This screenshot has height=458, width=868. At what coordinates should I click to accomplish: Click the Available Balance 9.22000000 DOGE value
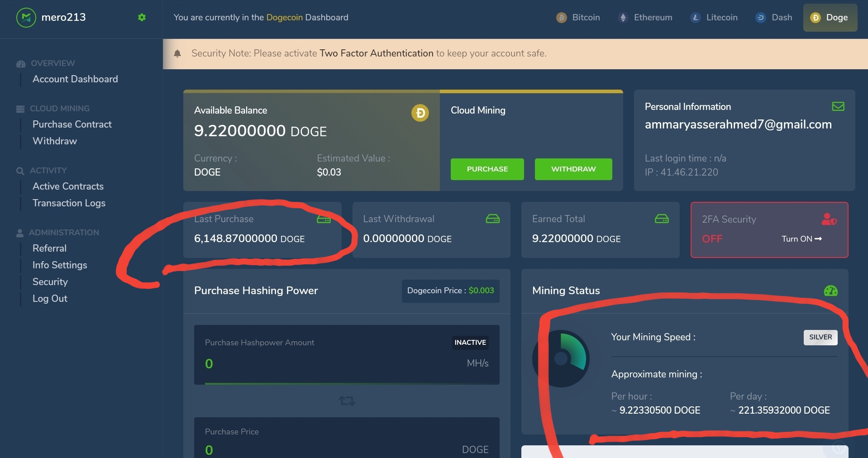(x=260, y=131)
